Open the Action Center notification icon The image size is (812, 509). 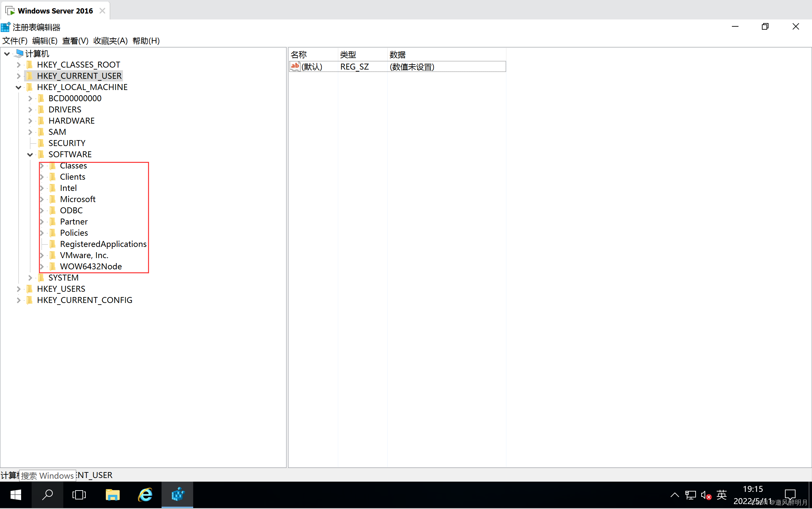tap(790, 494)
